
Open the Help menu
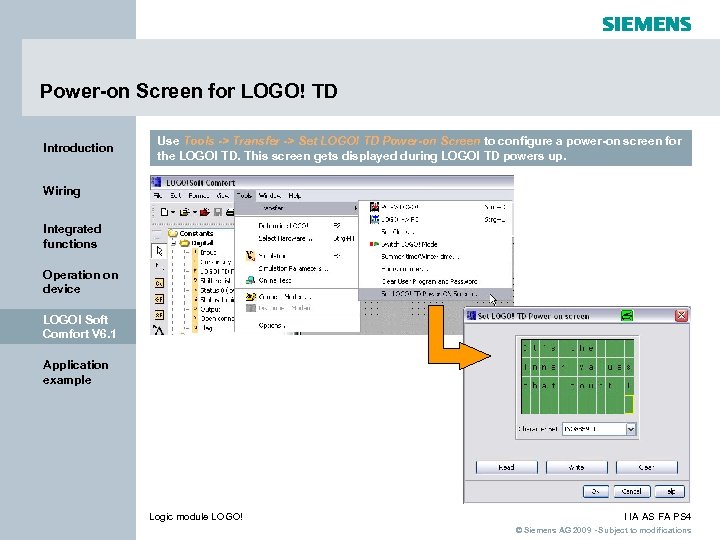point(295,196)
